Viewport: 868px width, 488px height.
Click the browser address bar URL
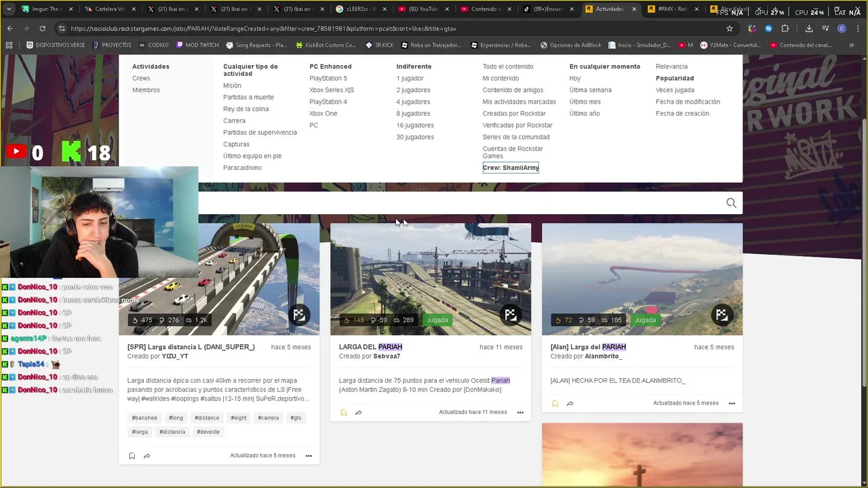click(x=263, y=28)
